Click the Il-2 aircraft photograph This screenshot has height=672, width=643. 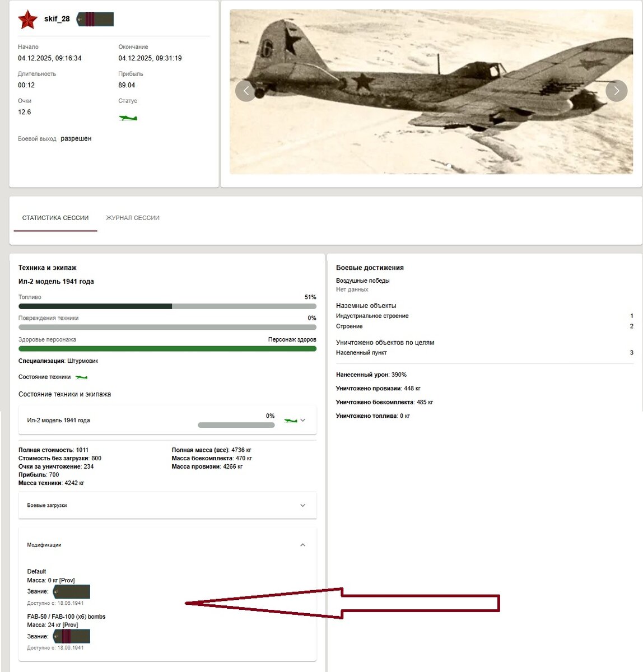431,92
